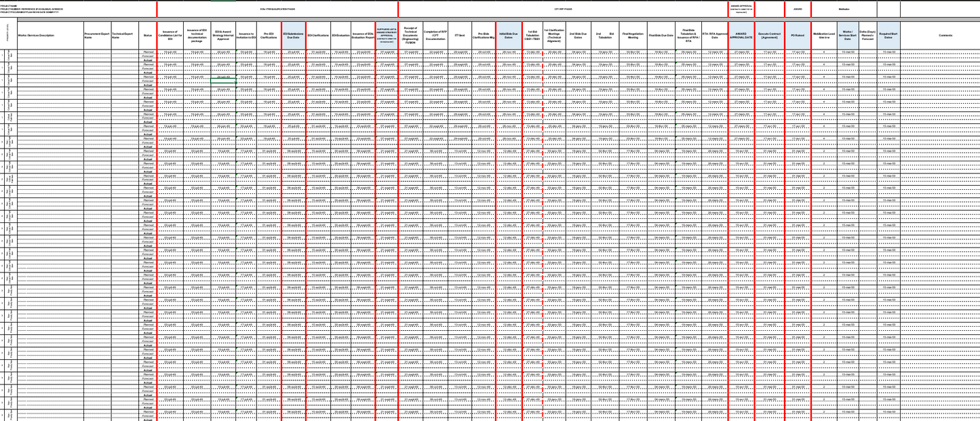980x421 pixels.
Task: Click the 'Status' column header cell
Action: pyautogui.click(x=147, y=35)
